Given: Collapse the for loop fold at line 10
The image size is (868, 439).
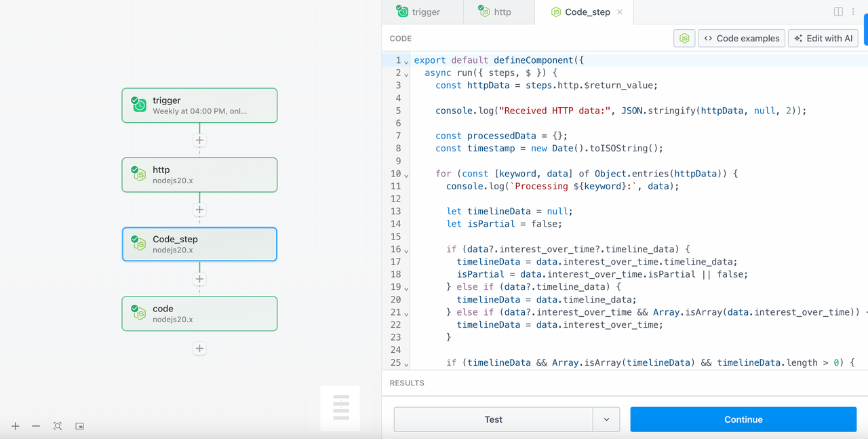Looking at the screenshot, I should click(406, 174).
